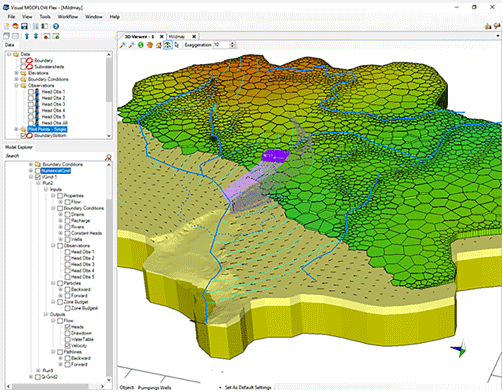Open the File menu
Image resolution: width=503 pixels, height=392 pixels.
[11, 17]
